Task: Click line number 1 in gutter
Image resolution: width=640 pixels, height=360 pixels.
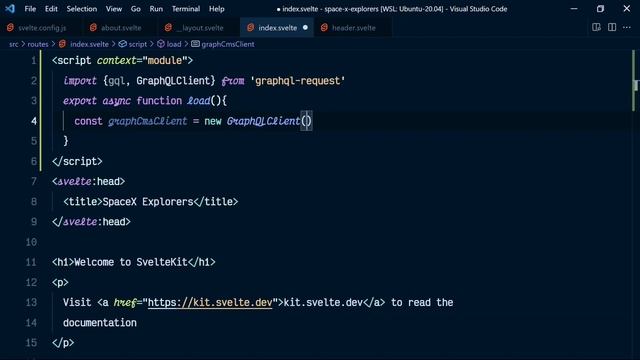Action: point(33,61)
